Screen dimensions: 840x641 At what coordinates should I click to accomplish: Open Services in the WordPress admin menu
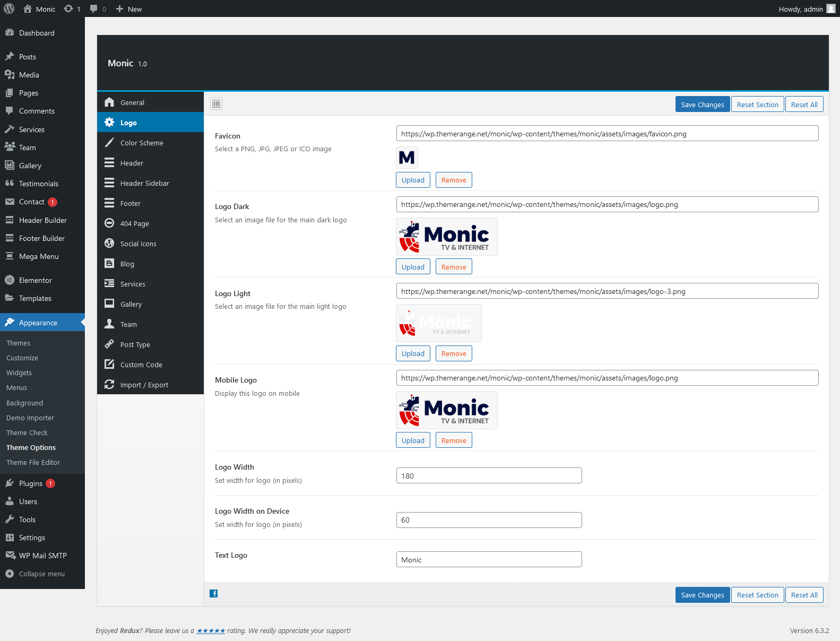[x=42, y=129]
